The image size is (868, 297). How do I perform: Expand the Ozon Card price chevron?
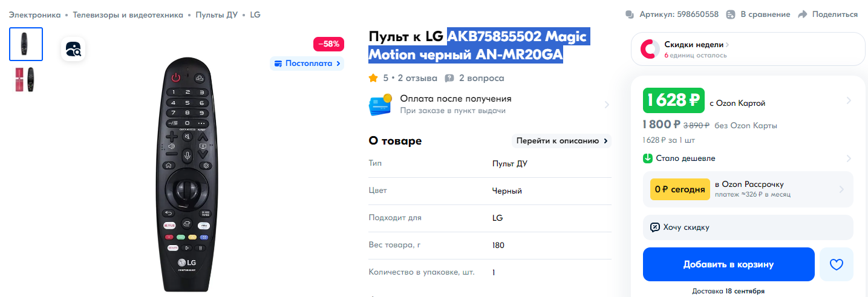[x=849, y=100]
